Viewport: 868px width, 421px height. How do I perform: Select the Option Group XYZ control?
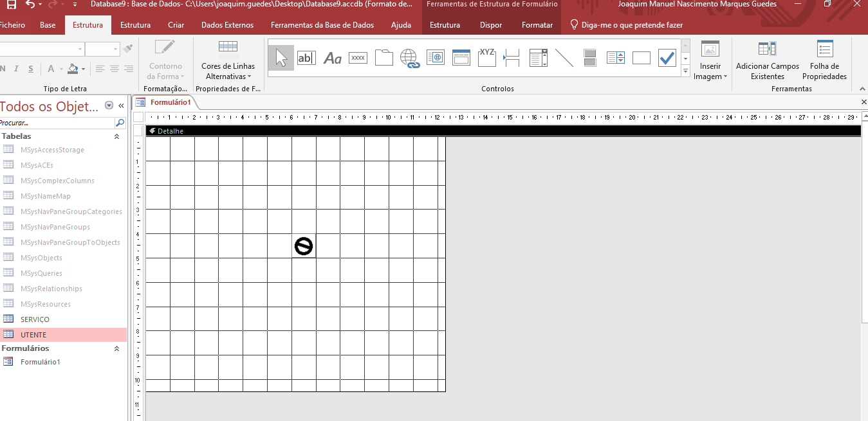(x=486, y=58)
